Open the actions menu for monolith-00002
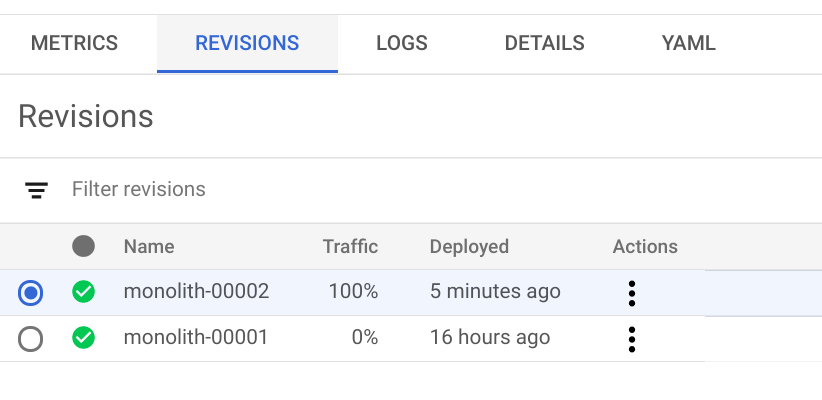The image size is (822, 400). pos(631,293)
